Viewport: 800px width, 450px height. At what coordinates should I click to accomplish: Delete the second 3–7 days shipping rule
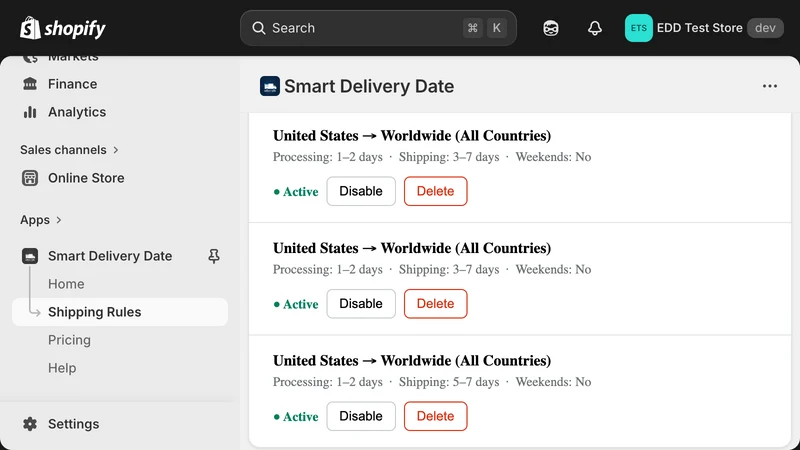pos(436,304)
